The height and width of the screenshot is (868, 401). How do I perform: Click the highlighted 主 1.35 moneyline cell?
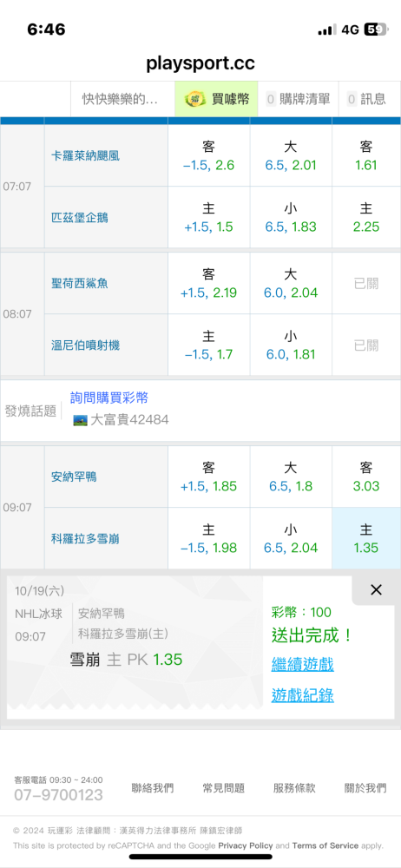point(366,538)
